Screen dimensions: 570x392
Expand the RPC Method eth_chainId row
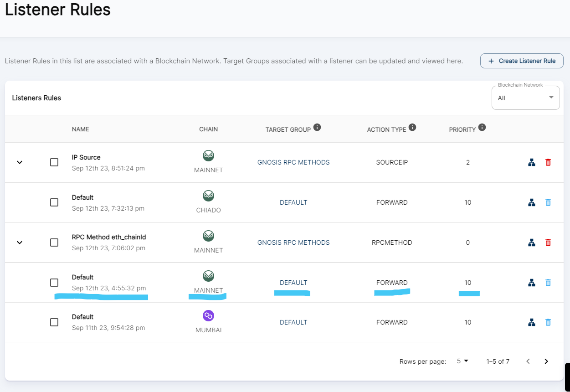(x=20, y=242)
